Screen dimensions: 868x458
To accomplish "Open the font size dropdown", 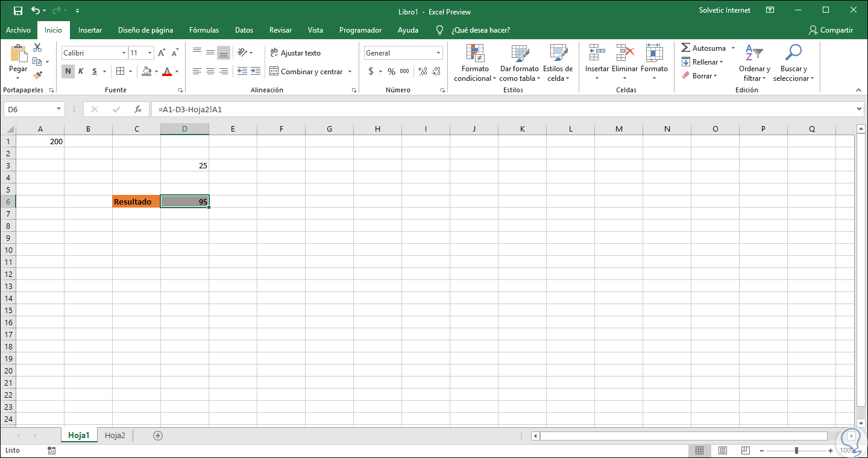I will tap(149, 53).
